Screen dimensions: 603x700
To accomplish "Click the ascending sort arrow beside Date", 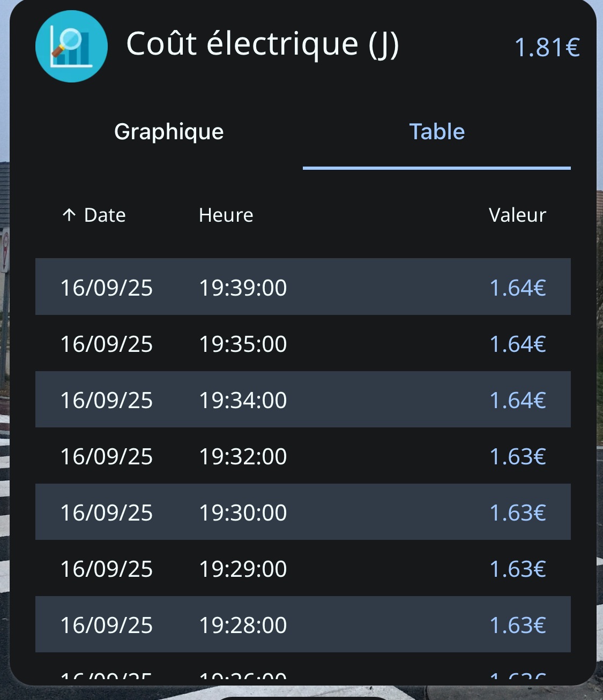I will [x=69, y=215].
